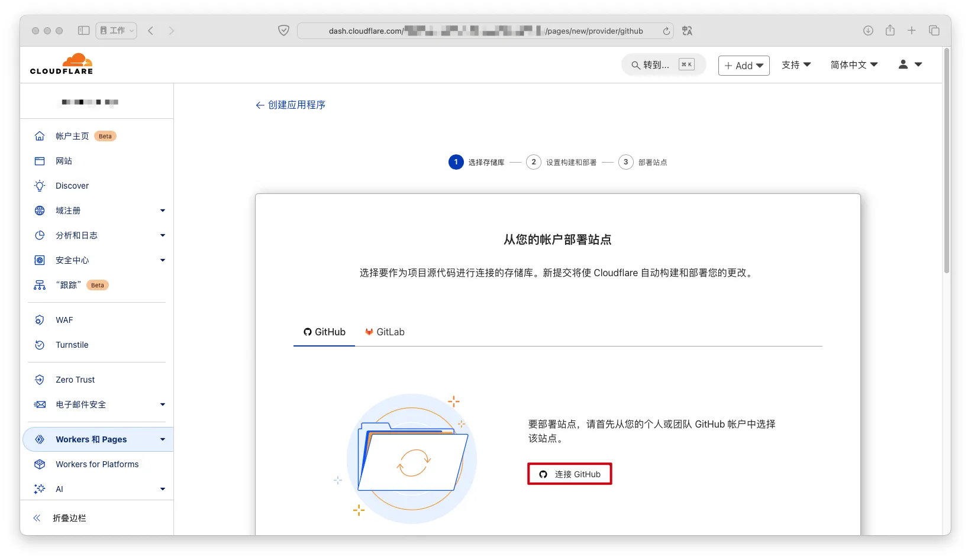Image resolution: width=971 pixels, height=560 pixels.
Task: Open the 简体中文 language dropdown
Action: coord(854,65)
